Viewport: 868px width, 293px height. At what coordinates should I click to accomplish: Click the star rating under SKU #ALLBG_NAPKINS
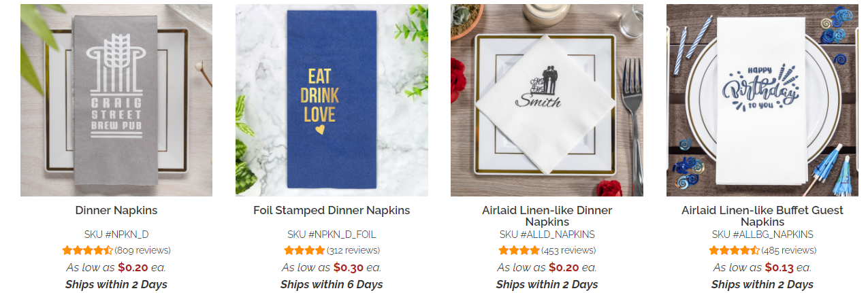(x=734, y=250)
